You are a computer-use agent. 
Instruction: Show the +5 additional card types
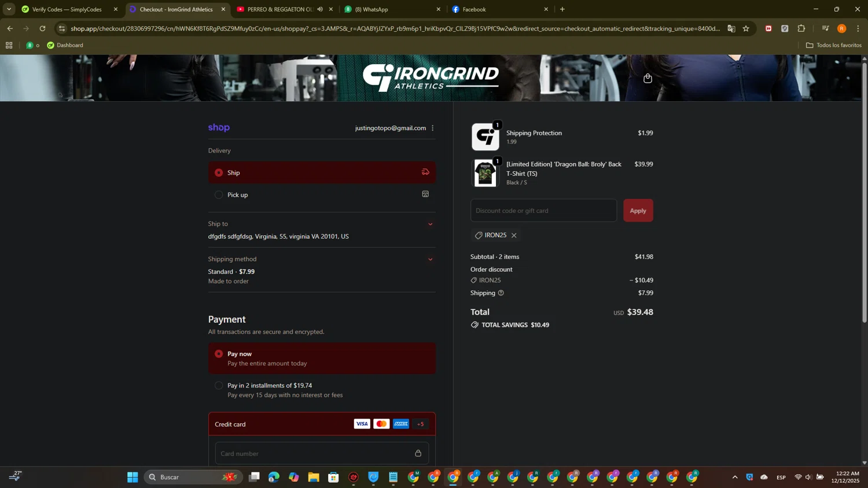[x=421, y=424]
